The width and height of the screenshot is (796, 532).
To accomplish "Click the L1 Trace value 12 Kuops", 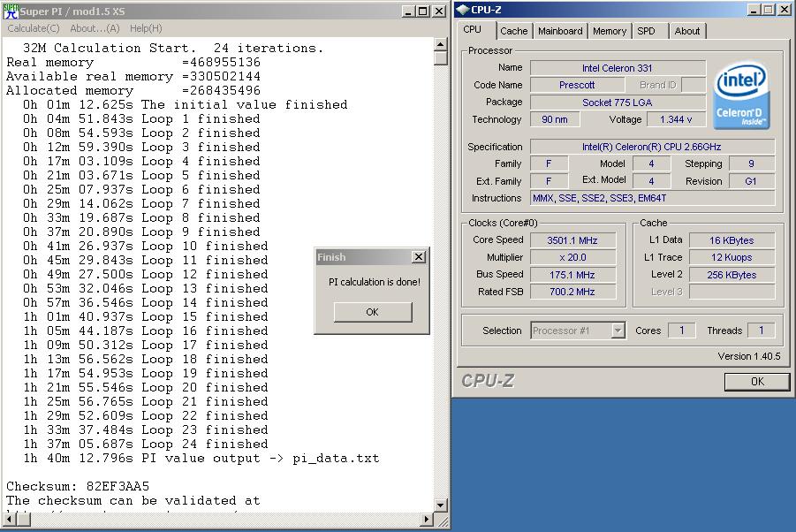I will (x=732, y=257).
